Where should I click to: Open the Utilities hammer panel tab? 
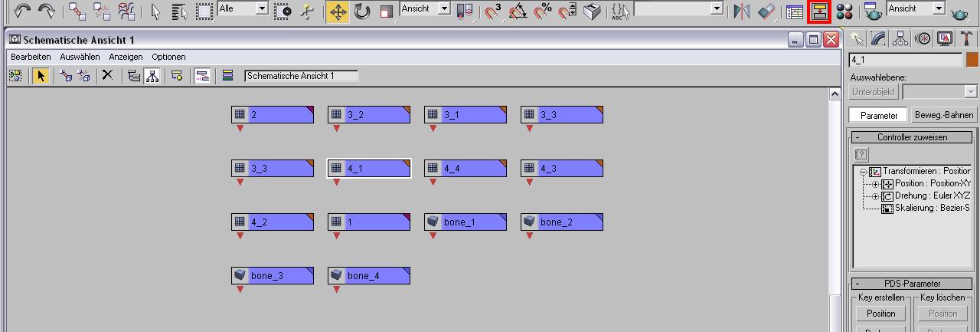[965, 39]
